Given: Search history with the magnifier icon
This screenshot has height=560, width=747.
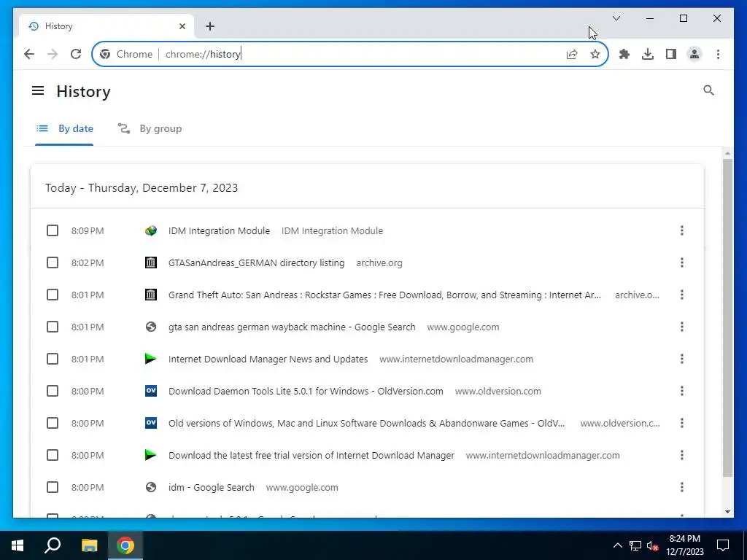Looking at the screenshot, I should (708, 90).
